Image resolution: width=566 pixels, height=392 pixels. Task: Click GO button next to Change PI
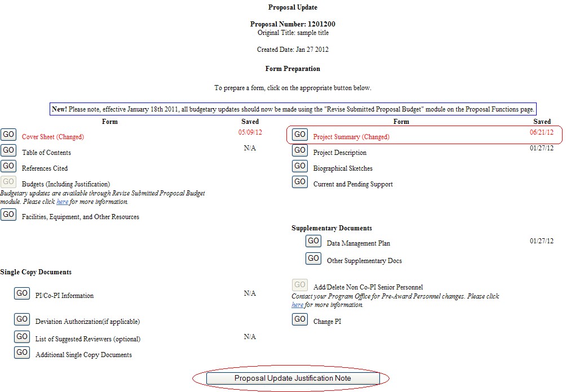pyautogui.click(x=300, y=319)
